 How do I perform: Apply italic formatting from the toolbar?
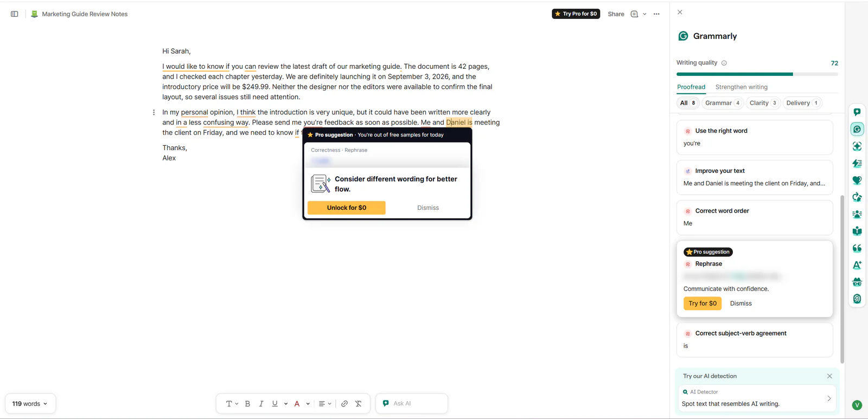coord(261,404)
